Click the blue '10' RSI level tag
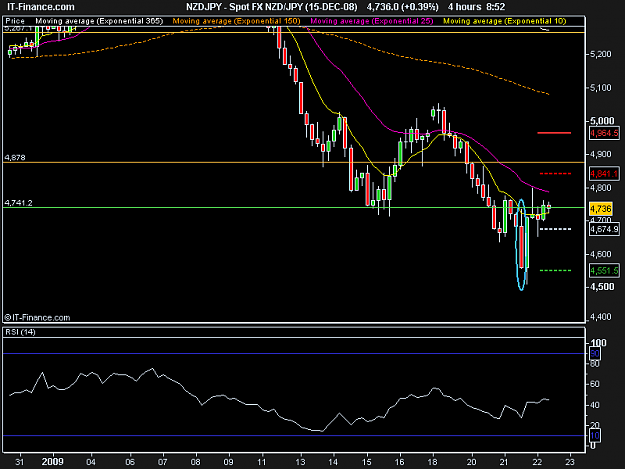This screenshot has width=625, height=469. click(x=595, y=436)
